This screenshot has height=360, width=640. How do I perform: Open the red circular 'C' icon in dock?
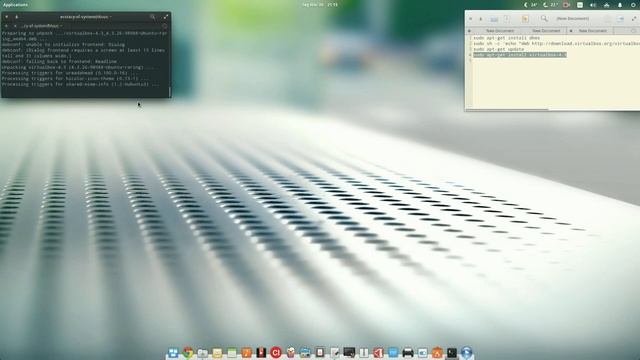click(276, 352)
